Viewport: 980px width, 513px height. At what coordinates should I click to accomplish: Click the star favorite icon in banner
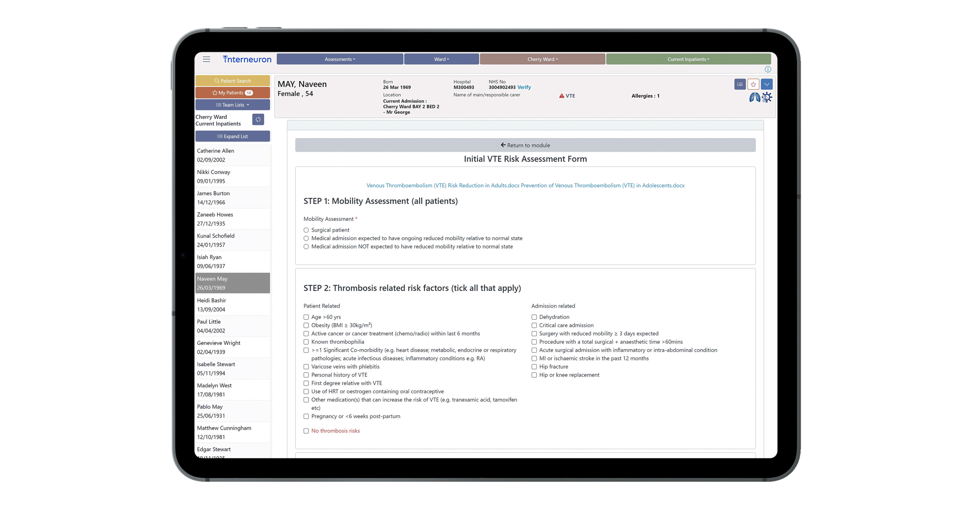pos(753,85)
